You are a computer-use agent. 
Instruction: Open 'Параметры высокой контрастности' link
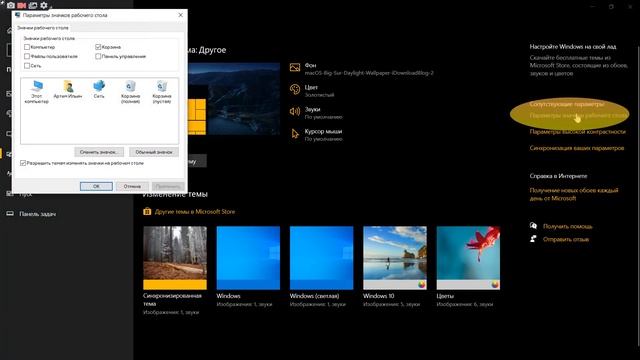point(578,131)
